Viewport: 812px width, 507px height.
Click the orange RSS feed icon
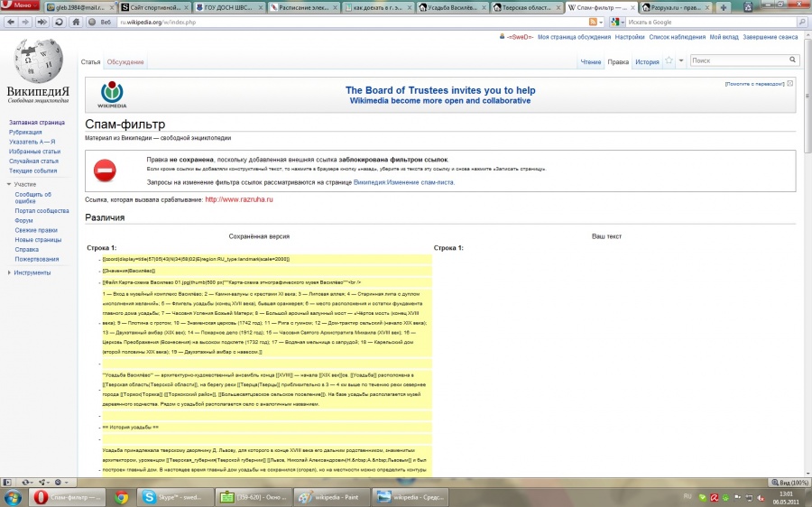pos(593,23)
